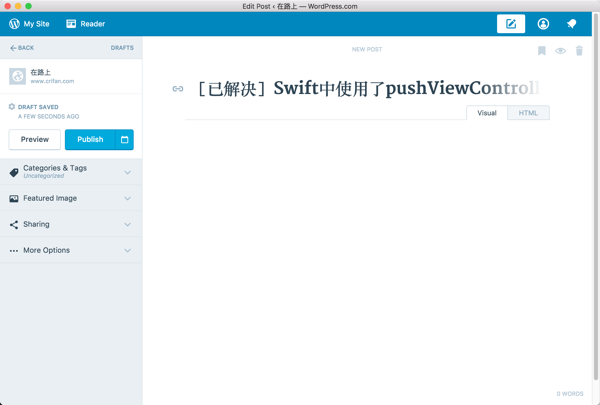Click the Sharing icon
The image size is (600, 405).
(14, 224)
